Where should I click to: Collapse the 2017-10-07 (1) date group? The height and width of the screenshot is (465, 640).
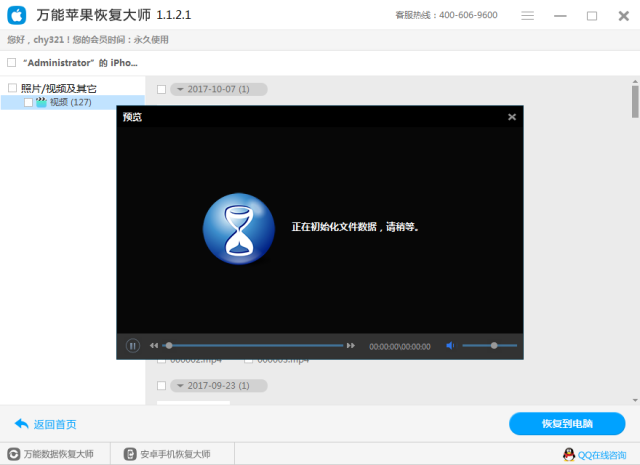pos(219,89)
